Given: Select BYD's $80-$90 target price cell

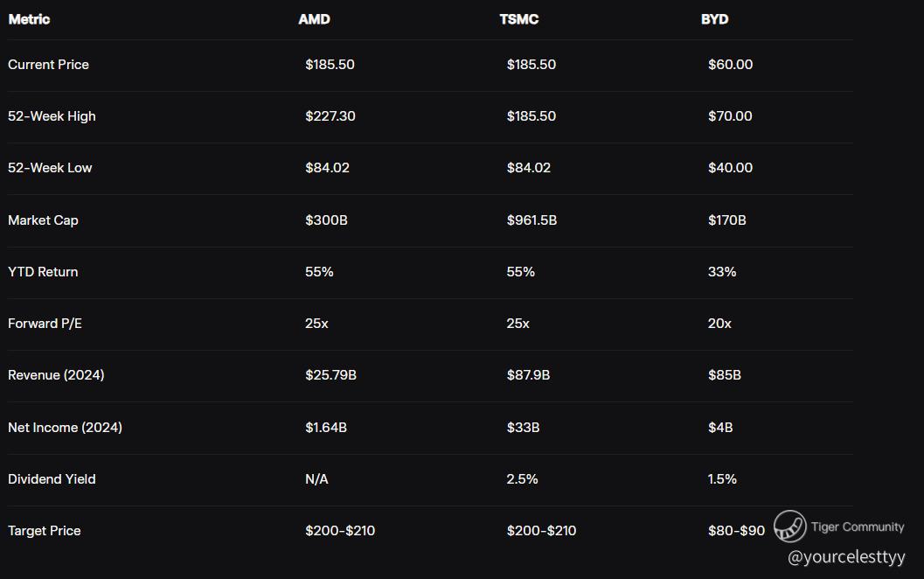Looking at the screenshot, I should pyautogui.click(x=736, y=531).
